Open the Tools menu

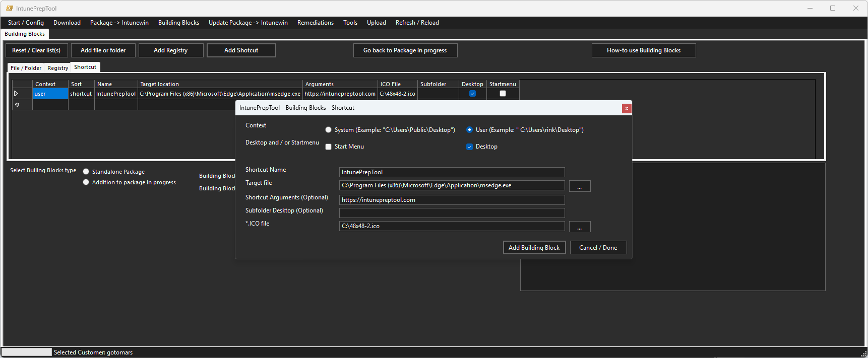350,23
